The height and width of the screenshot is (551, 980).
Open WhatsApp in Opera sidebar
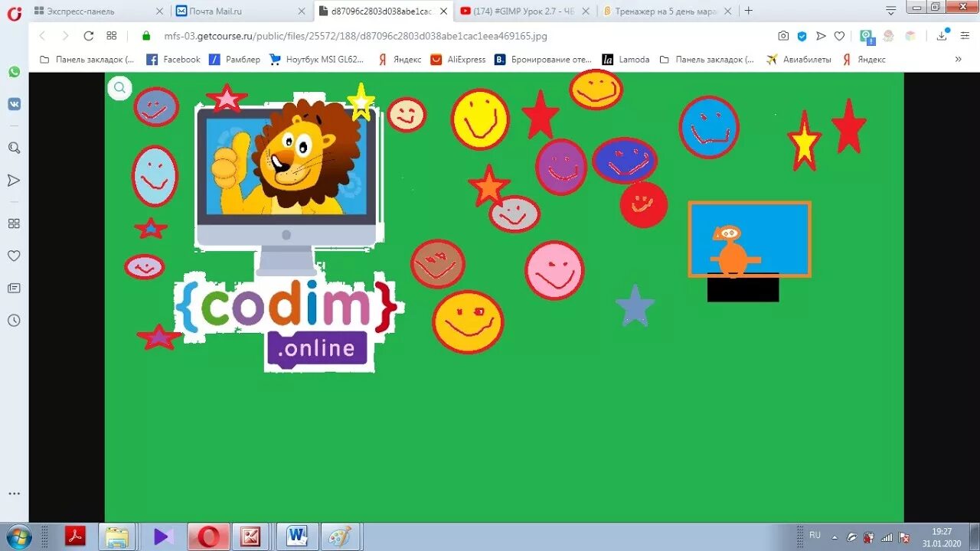(14, 71)
